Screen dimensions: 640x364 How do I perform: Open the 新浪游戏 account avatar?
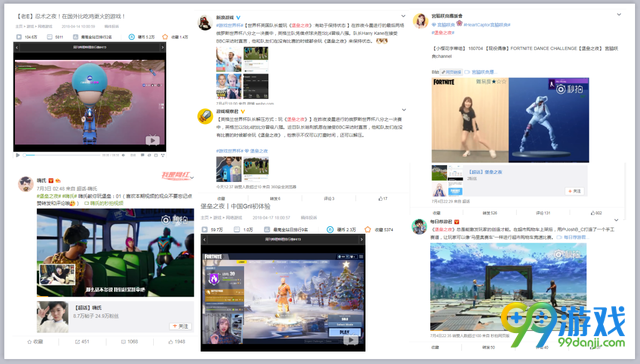click(205, 22)
